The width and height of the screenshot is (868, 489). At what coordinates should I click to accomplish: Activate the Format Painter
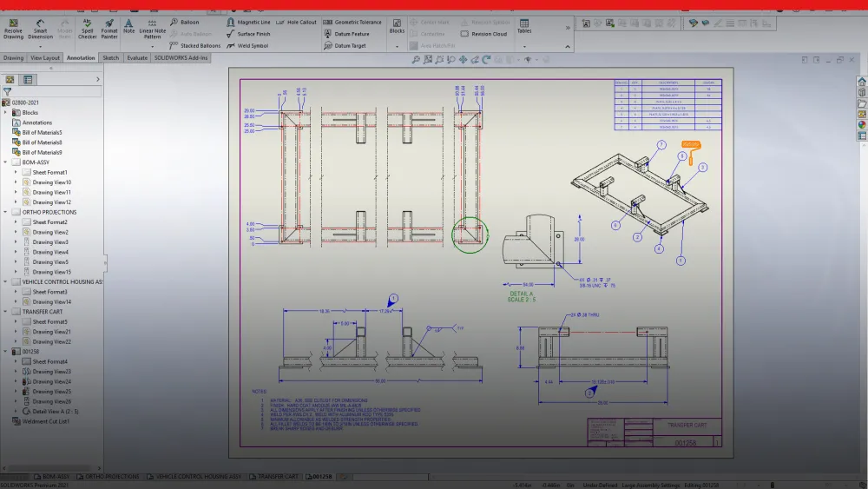(109, 29)
